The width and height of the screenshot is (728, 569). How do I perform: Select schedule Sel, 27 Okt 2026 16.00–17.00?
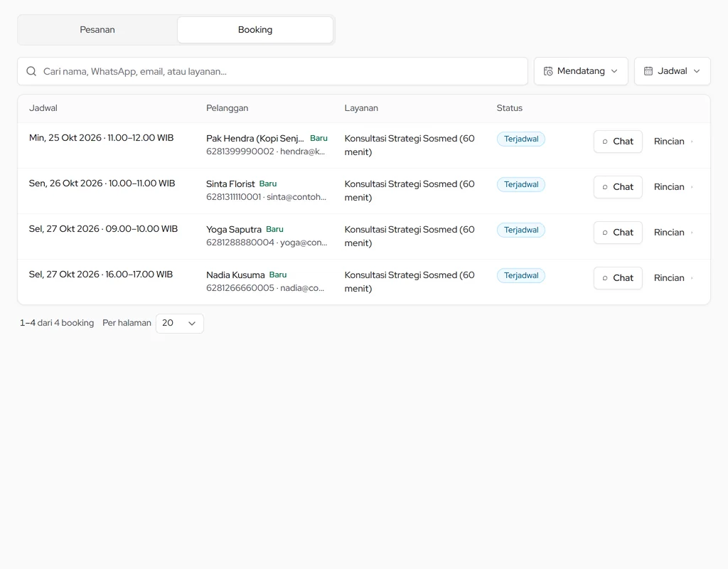101,275
